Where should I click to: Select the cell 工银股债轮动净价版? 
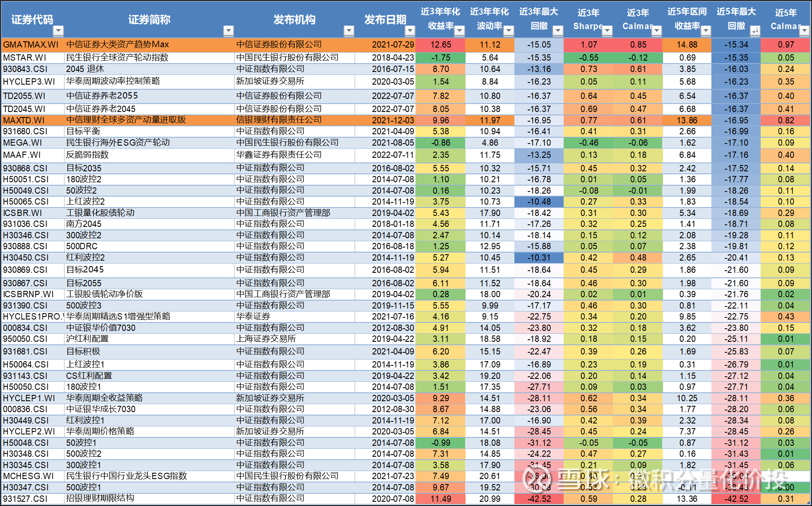tap(149, 294)
